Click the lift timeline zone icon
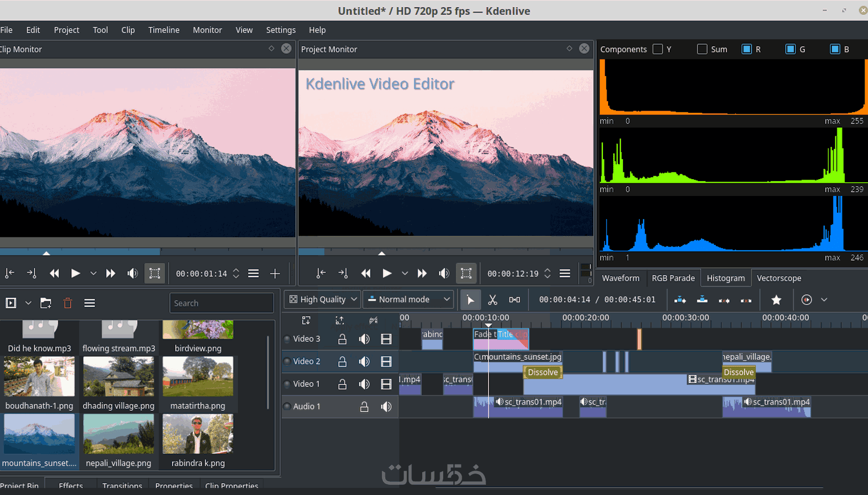Screen dimensions: 868x495 click(746, 300)
